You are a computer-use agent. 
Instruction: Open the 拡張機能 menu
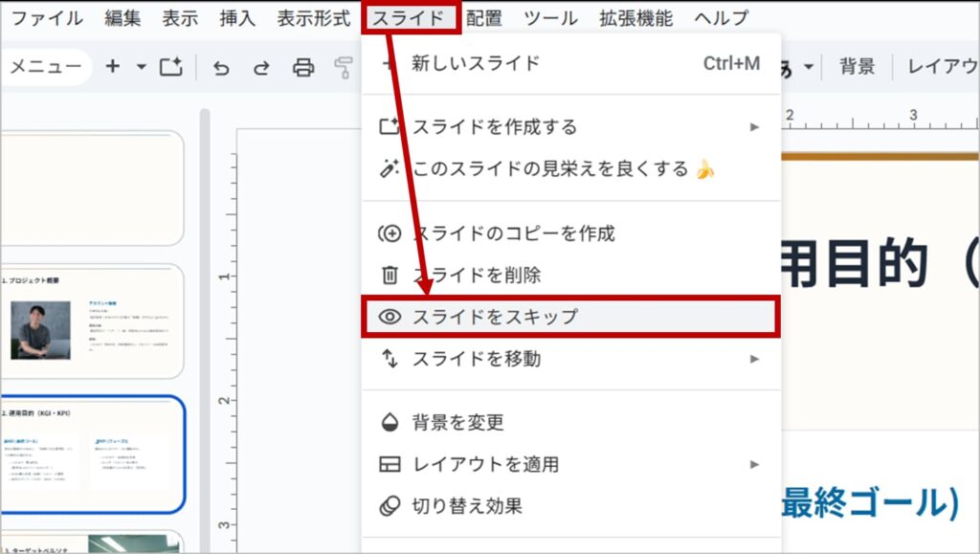[x=635, y=18]
